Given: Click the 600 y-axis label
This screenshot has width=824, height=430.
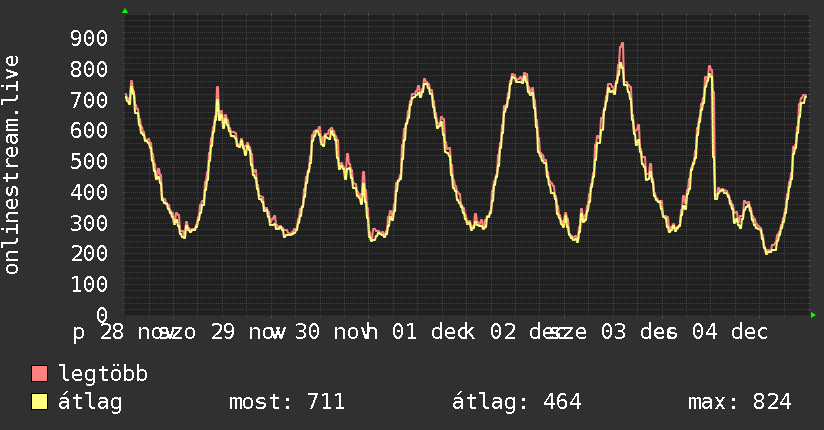Looking at the screenshot, I should pos(89,130).
